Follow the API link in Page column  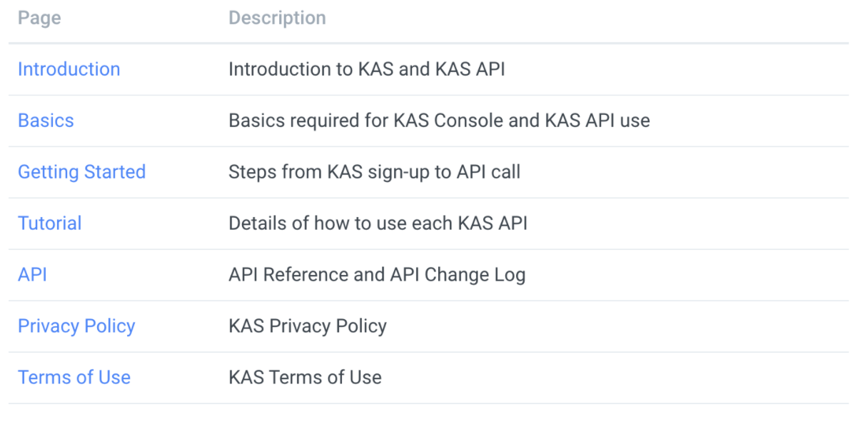point(32,275)
